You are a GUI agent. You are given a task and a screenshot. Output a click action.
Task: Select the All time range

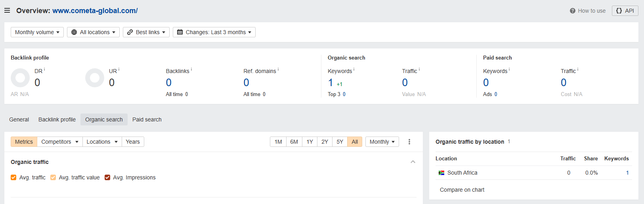click(355, 142)
